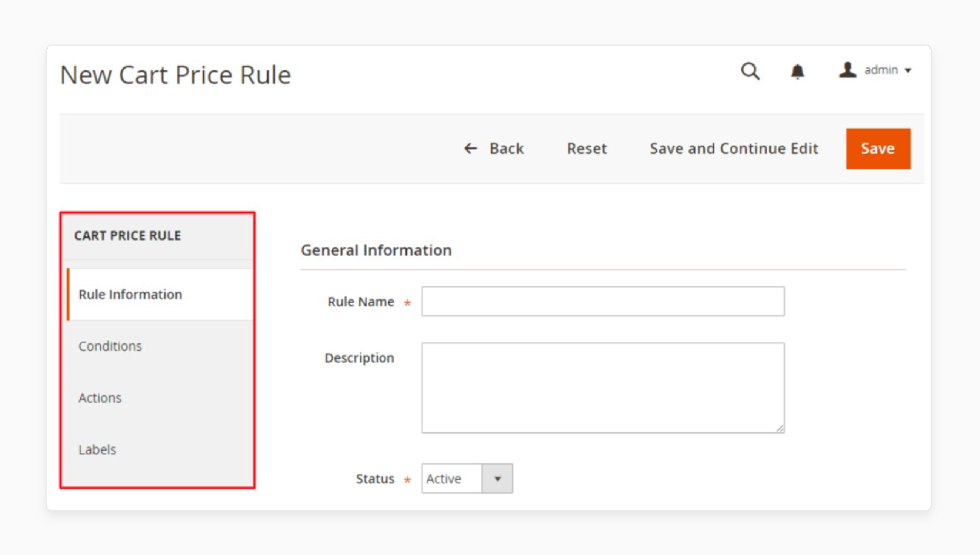The image size is (980, 555).
Task: Click the General Information section heading
Action: click(376, 250)
